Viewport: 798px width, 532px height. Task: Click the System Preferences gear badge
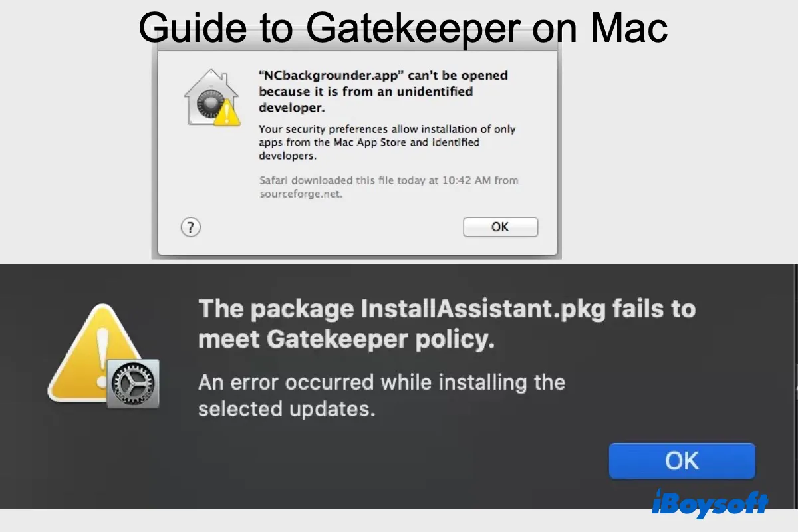pyautogui.click(x=133, y=383)
